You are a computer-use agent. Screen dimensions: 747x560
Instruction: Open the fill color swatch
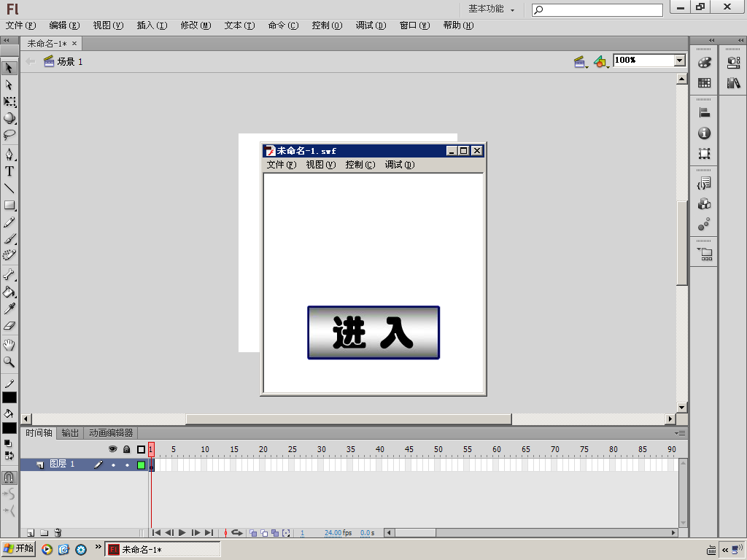pos(9,427)
